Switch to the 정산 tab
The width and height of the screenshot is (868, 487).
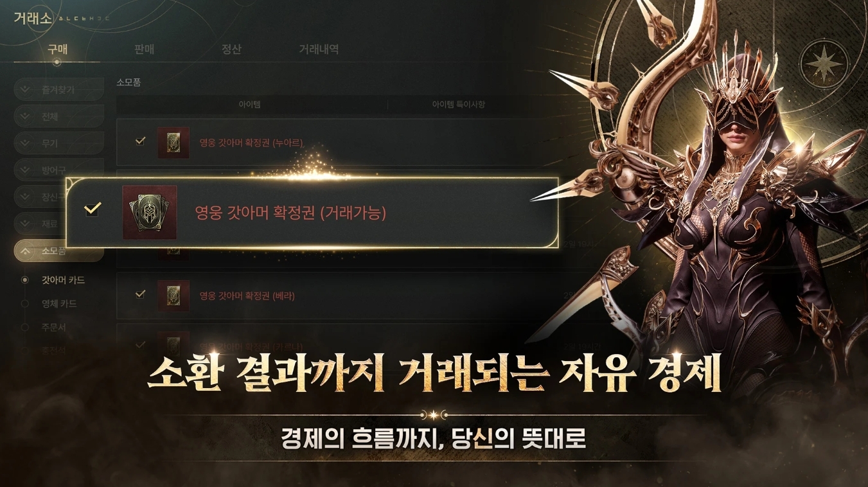[231, 49]
